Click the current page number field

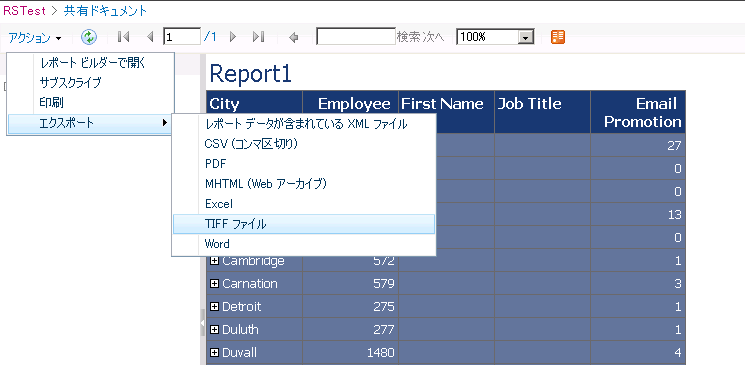(181, 37)
